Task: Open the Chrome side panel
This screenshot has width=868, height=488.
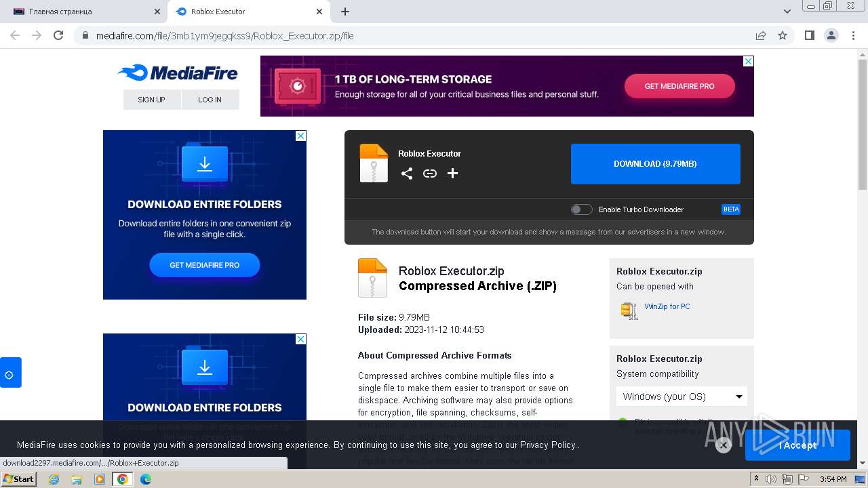Action: pos(809,35)
